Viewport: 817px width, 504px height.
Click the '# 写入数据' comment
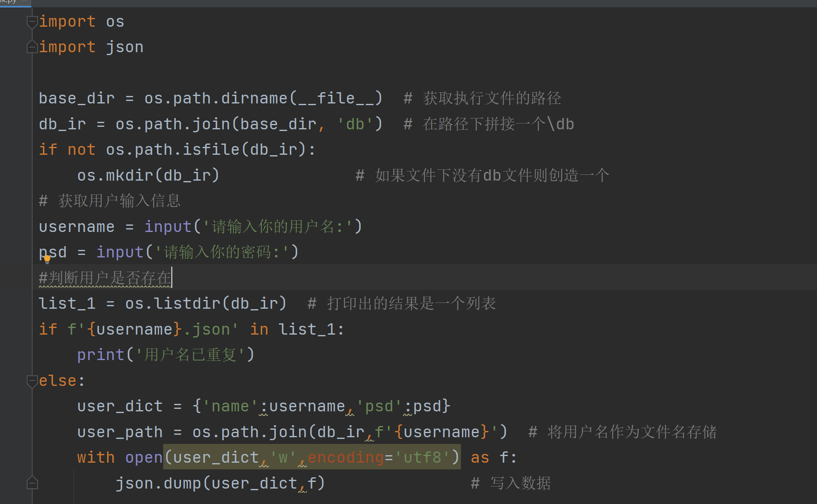coord(511,484)
